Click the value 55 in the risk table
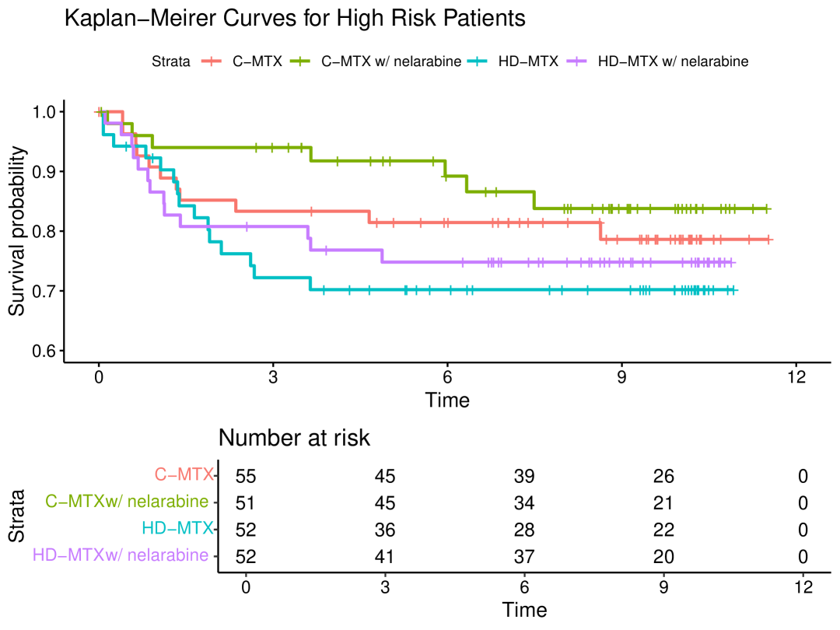Screen dimensions: 840x630 (246, 476)
